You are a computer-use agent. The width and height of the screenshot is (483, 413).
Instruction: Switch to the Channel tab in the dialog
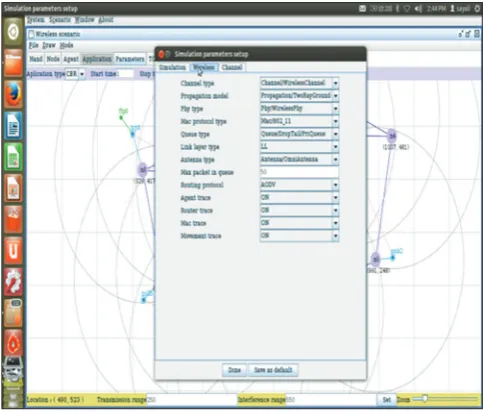click(x=232, y=67)
